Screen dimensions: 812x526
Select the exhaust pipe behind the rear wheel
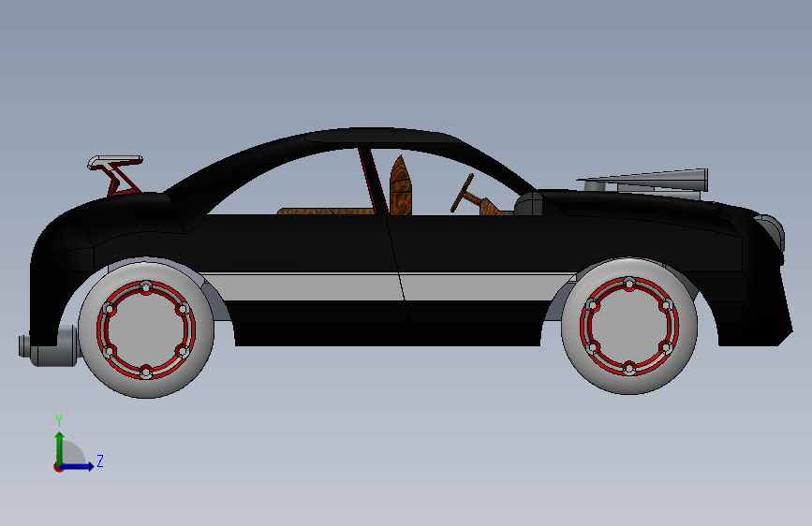click(x=50, y=347)
